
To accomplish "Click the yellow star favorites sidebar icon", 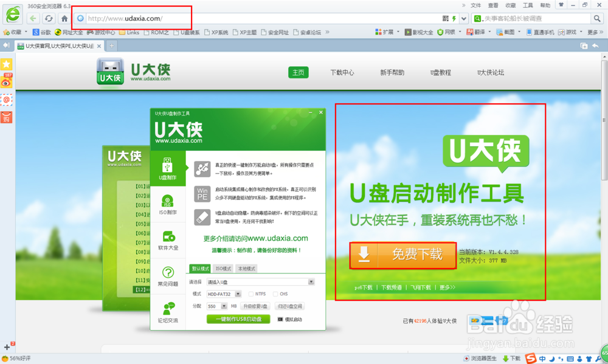I will click(7, 64).
